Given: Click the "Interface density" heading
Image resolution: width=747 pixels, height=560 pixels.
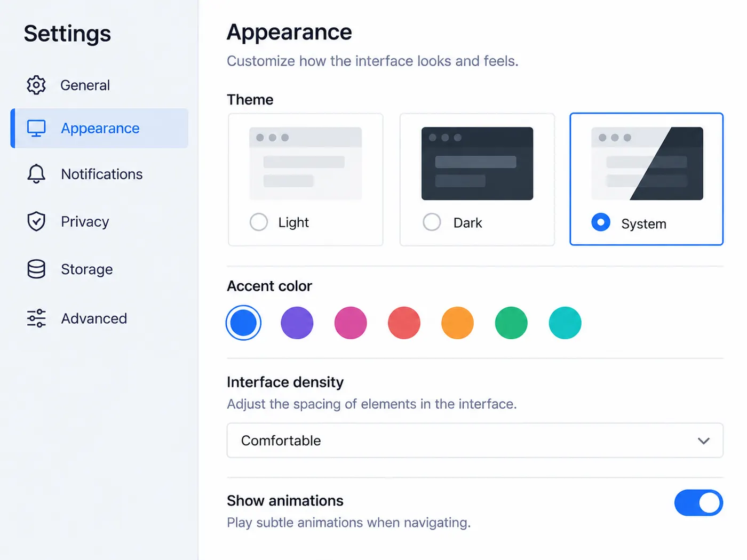Looking at the screenshot, I should [285, 382].
